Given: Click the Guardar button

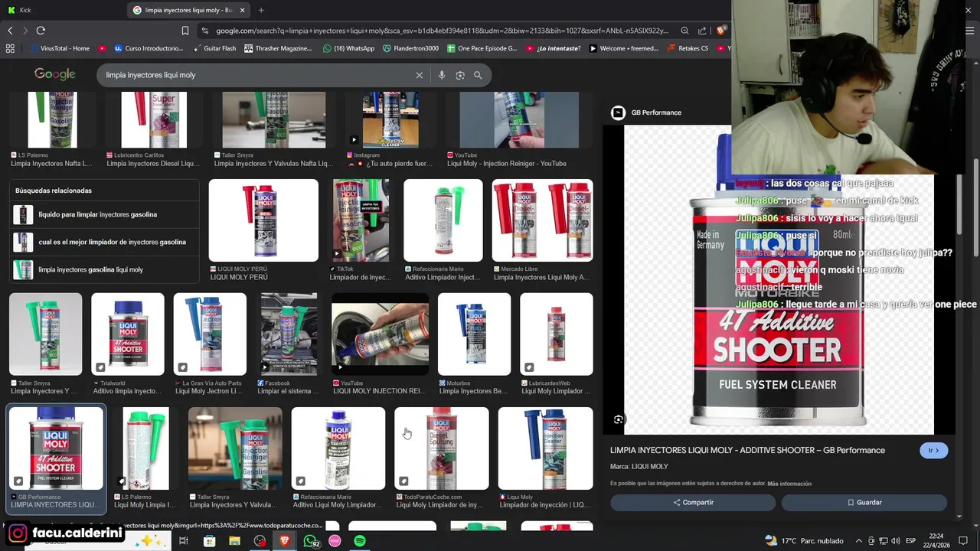Looking at the screenshot, I should pyautogui.click(x=864, y=503).
